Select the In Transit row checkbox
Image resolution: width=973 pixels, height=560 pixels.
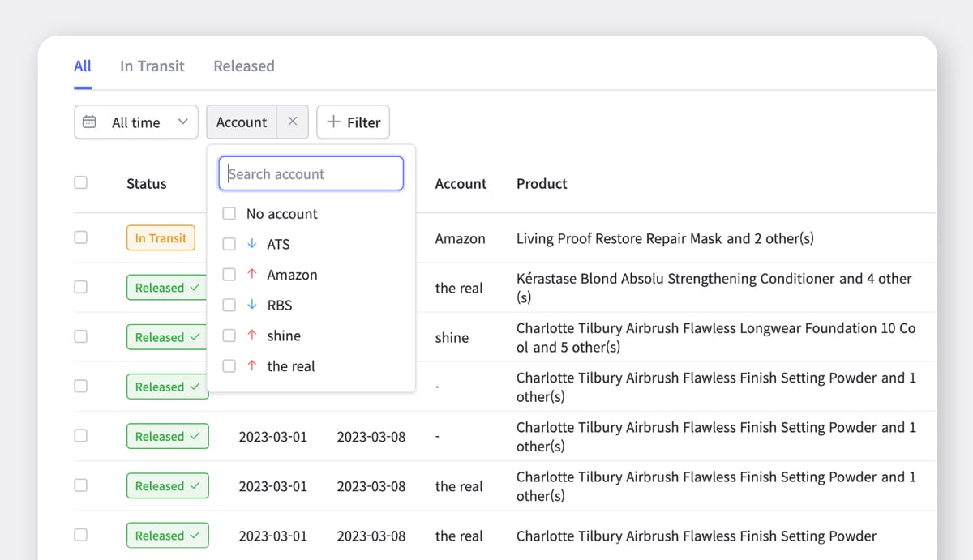coord(81,237)
